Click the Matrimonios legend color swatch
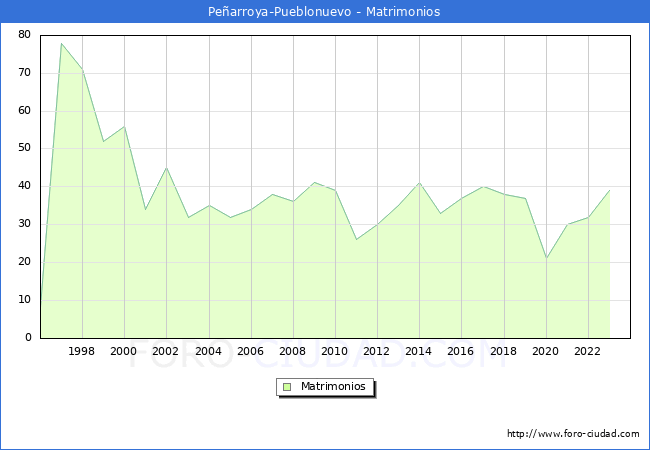The image size is (650, 450). pyautogui.click(x=287, y=387)
